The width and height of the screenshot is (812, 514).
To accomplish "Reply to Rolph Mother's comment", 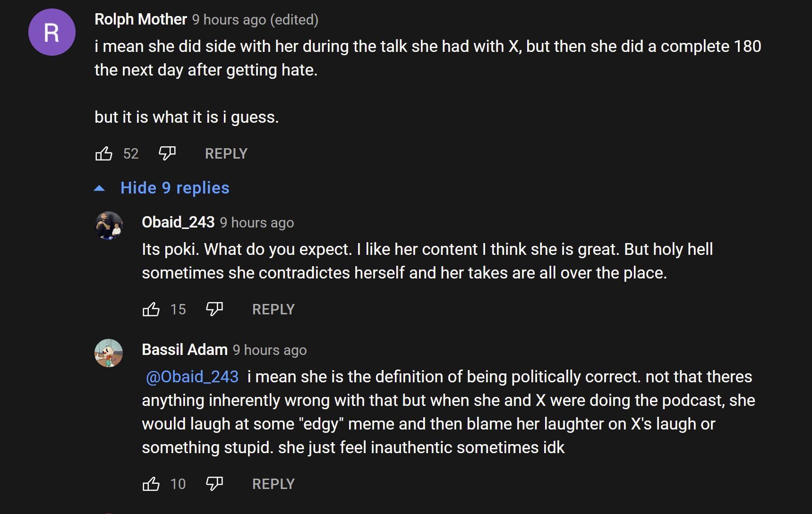I will [226, 153].
